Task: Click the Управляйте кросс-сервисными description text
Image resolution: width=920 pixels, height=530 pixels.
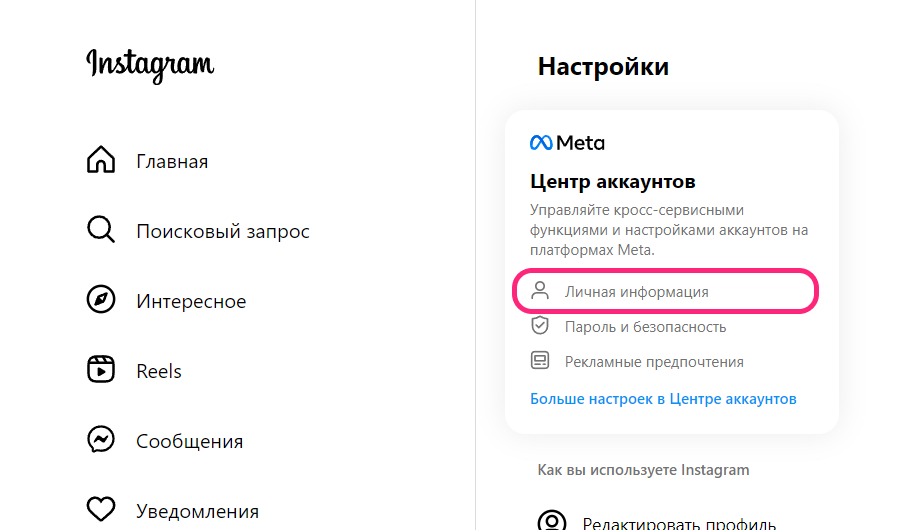Action: [669, 230]
